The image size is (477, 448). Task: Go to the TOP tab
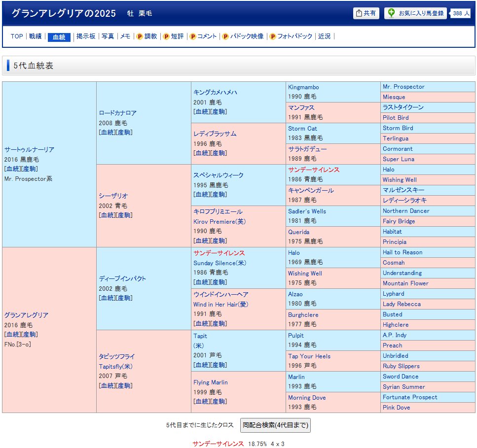click(x=17, y=36)
